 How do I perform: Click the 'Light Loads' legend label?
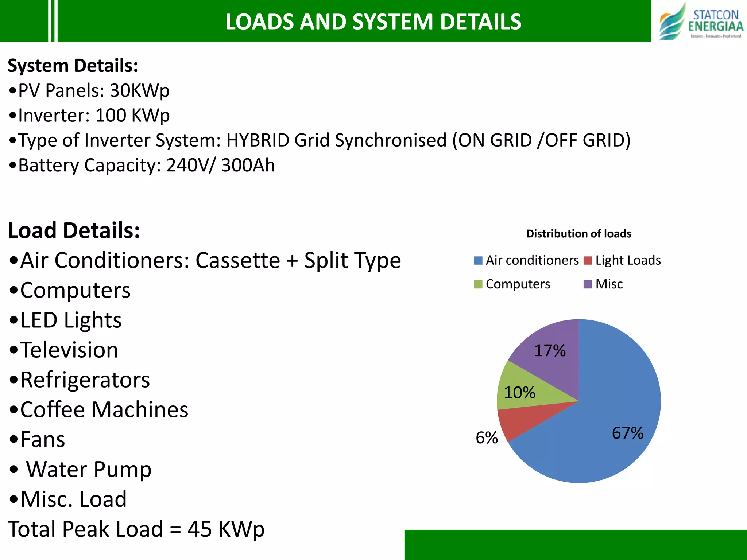(628, 260)
